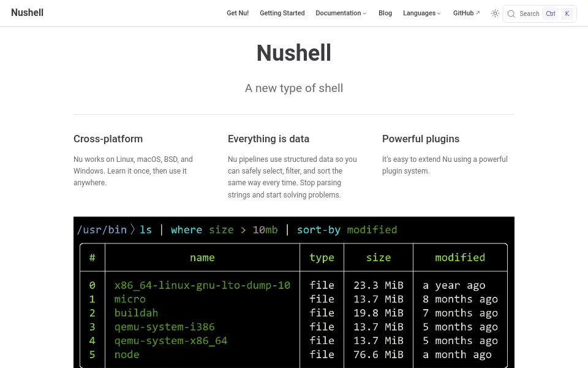This screenshot has width=588, height=368.
Task: Expand the Documentation dropdown menu
Action: pyautogui.click(x=341, y=13)
